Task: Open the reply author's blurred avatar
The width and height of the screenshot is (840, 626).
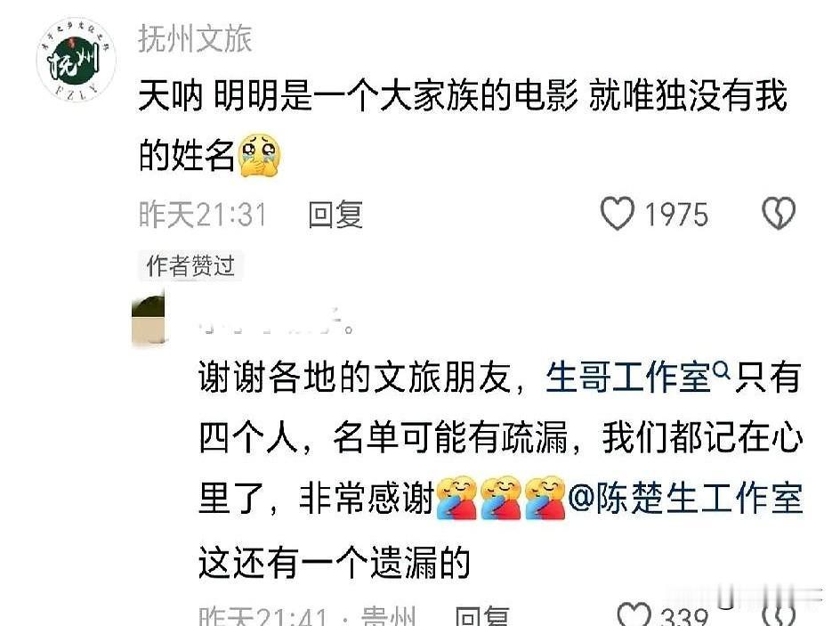Action: tap(148, 320)
